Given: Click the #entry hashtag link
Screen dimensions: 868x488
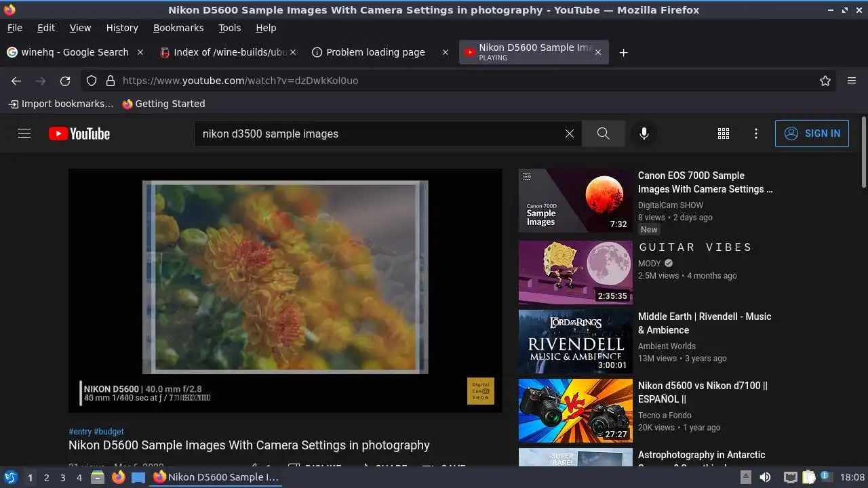Looking at the screenshot, I should coord(80,432).
